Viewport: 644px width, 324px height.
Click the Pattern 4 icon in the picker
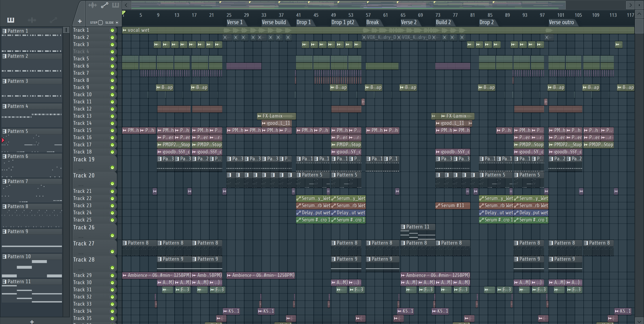(4, 106)
